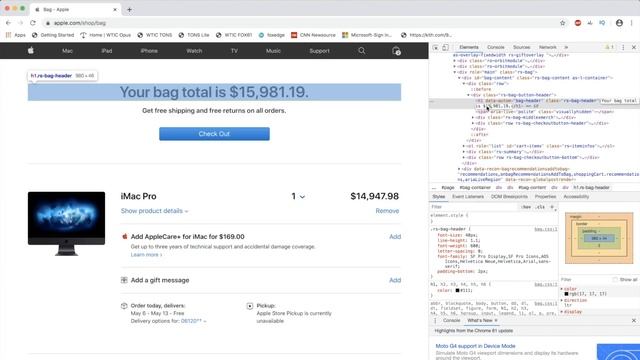This screenshot has height=360, width=640.
Task: Open the Apple site search icon
Action: tap(362, 51)
